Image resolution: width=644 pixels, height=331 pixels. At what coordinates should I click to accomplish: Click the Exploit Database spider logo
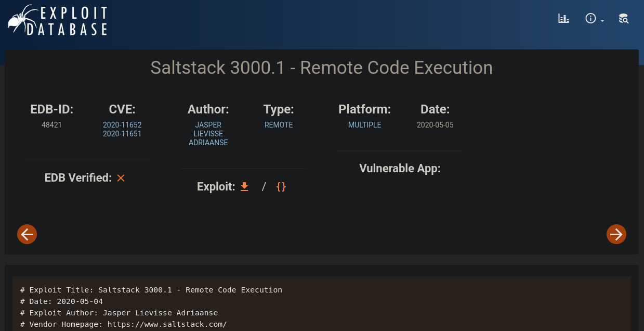(57, 21)
